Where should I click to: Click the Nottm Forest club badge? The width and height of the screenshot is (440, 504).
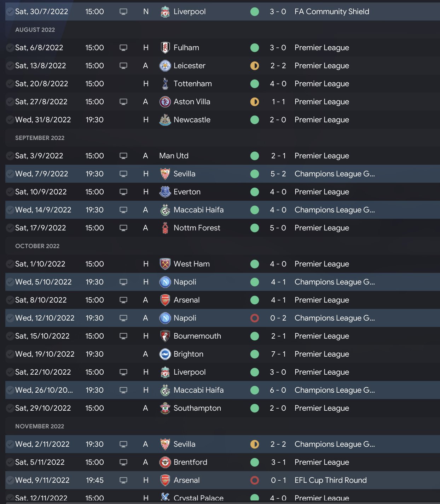(x=165, y=228)
